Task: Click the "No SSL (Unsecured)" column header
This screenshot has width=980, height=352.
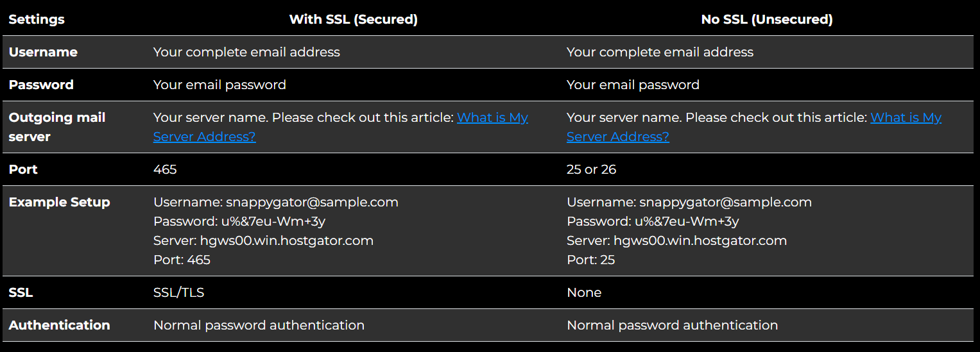Action: coord(767,19)
